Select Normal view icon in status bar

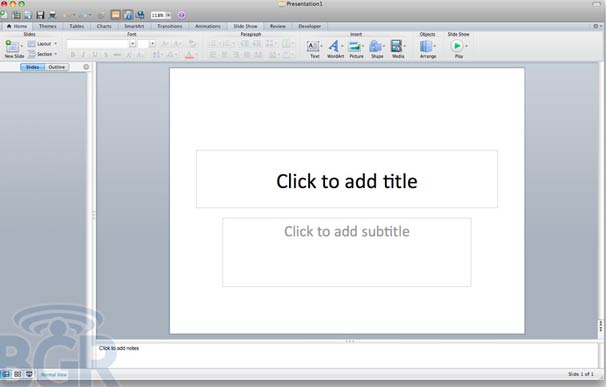point(6,374)
